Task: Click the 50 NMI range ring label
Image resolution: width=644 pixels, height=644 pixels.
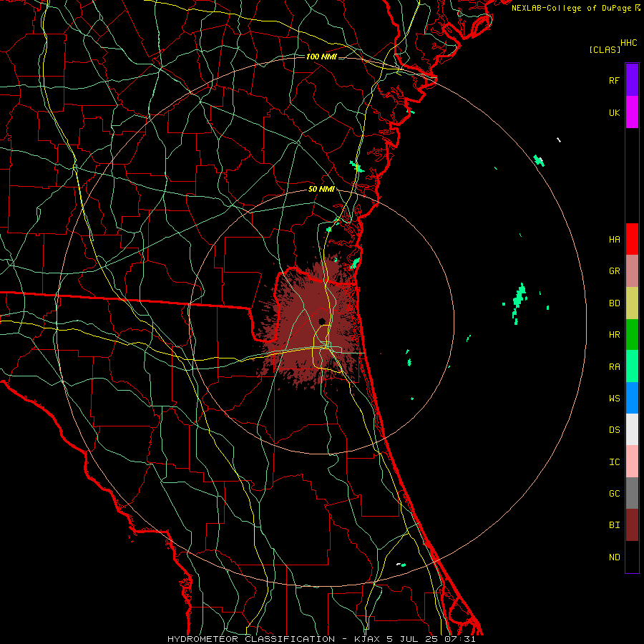Action: [x=321, y=190]
